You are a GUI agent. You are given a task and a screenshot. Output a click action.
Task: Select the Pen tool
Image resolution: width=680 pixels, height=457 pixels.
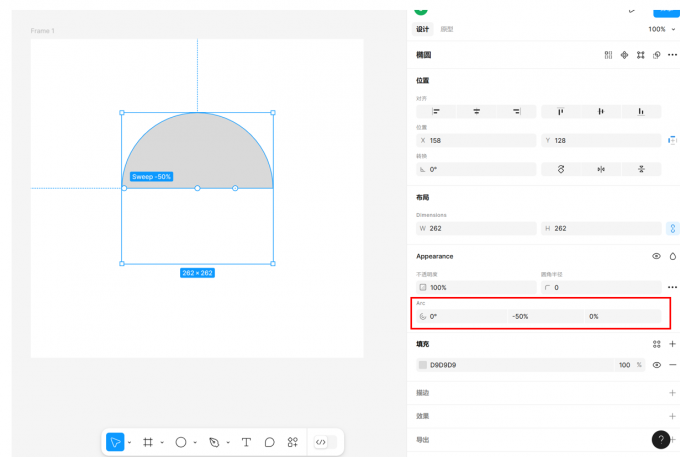[x=214, y=442]
